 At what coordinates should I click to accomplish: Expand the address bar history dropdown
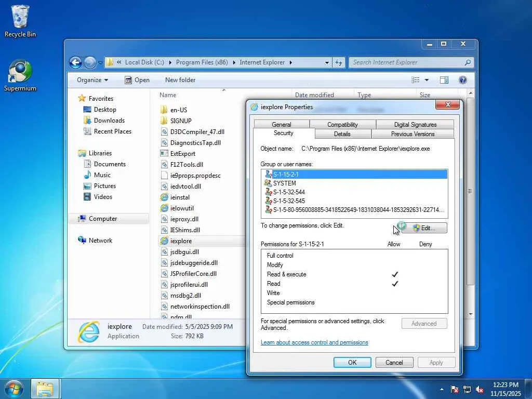coord(327,62)
